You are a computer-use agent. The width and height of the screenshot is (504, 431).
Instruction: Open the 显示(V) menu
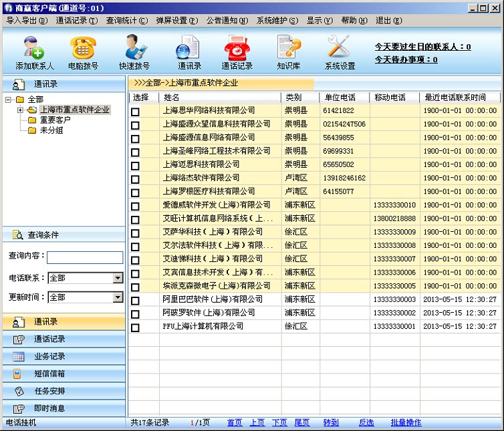point(320,21)
